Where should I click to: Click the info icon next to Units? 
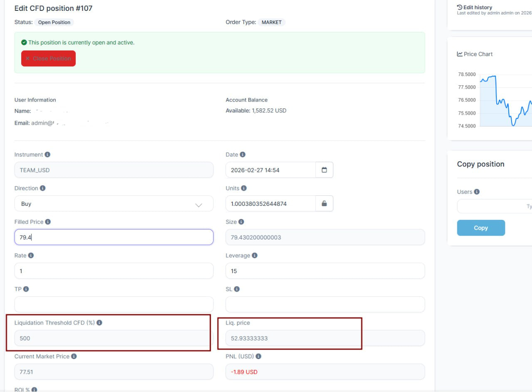point(244,188)
